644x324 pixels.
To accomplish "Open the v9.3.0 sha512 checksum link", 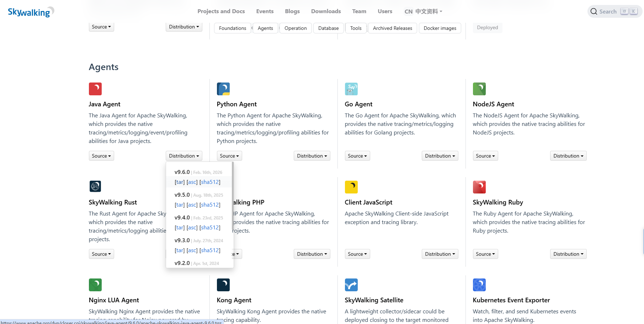I will pos(210,250).
